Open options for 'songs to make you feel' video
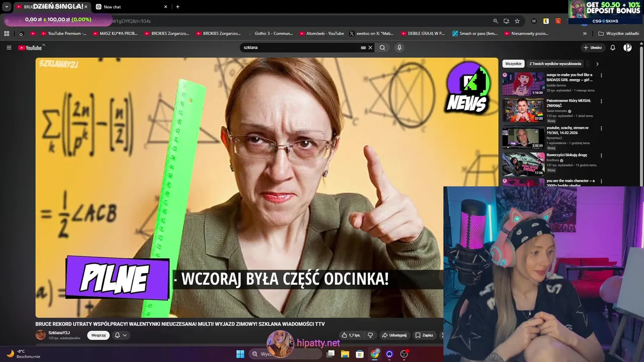Image resolution: width=644 pixels, height=362 pixels. pyautogui.click(x=601, y=75)
